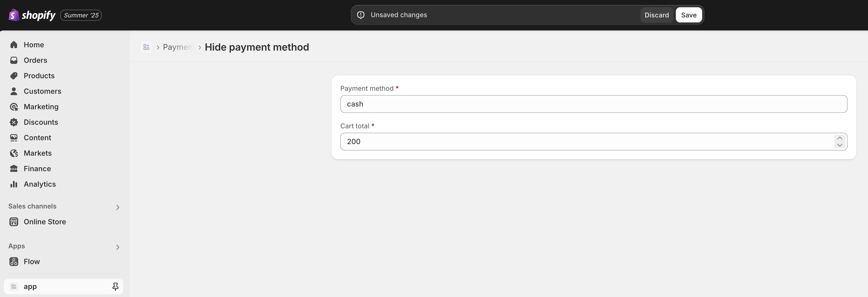Click the Apps heading
This screenshot has width=868, height=297.
point(17,246)
